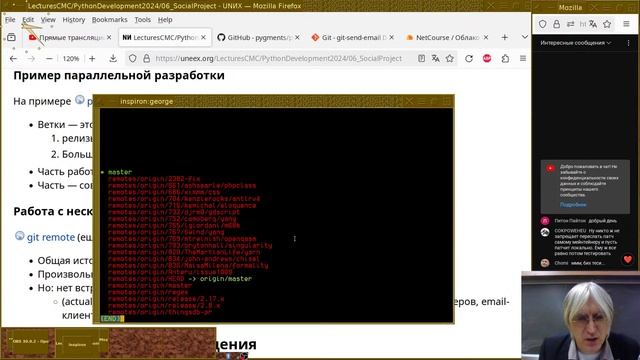The image size is (640, 360).
Task: Go forward one page
Action: coord(31,59)
